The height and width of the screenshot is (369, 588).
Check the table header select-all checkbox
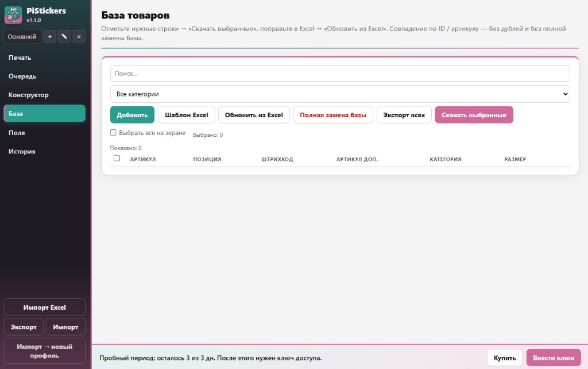[117, 158]
